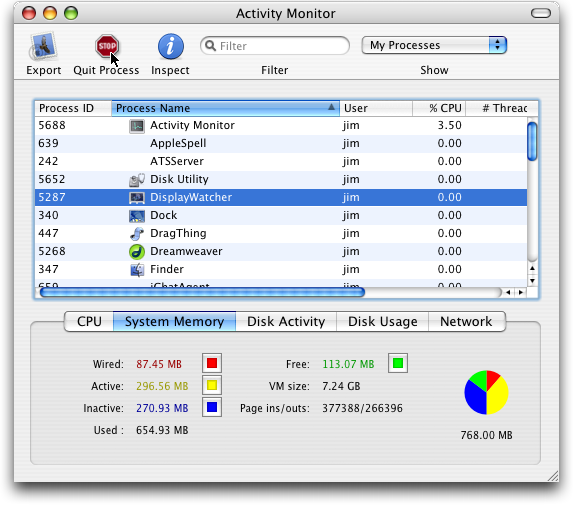
Task: Select the Activity Monitor process name
Action: coord(193,126)
